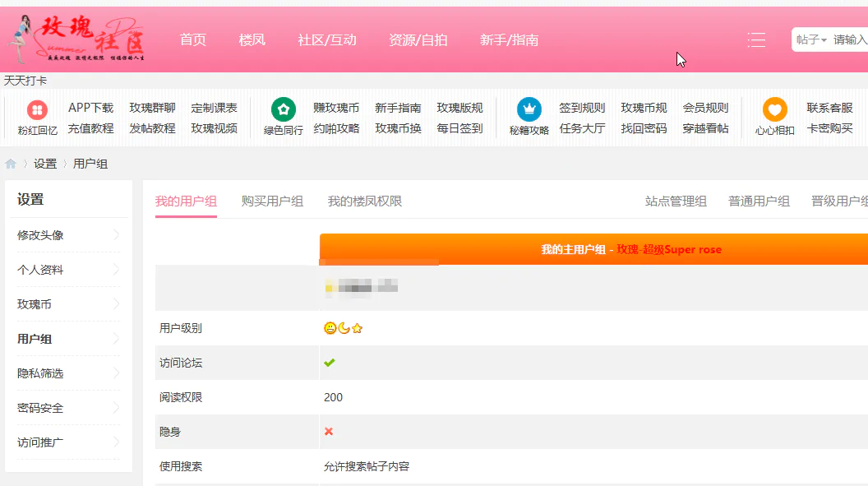Go to 首页 in top navigation

coord(192,39)
